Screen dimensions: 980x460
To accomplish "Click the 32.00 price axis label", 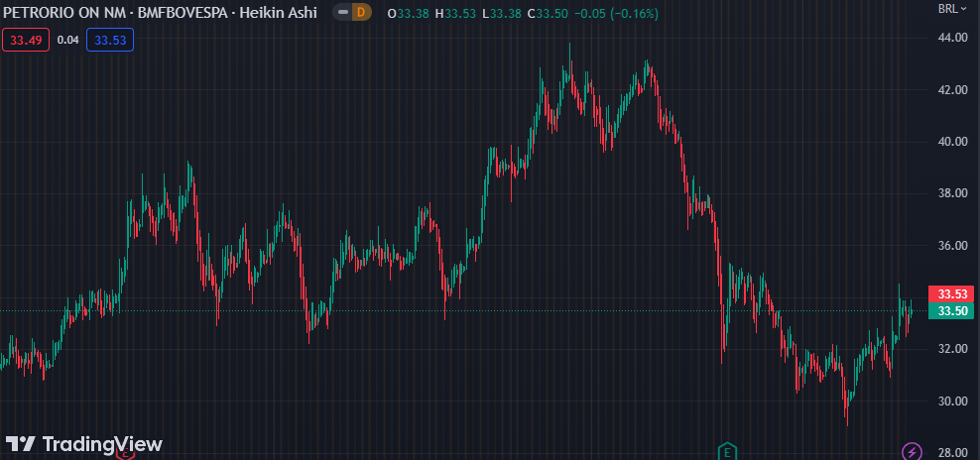I will point(952,349).
